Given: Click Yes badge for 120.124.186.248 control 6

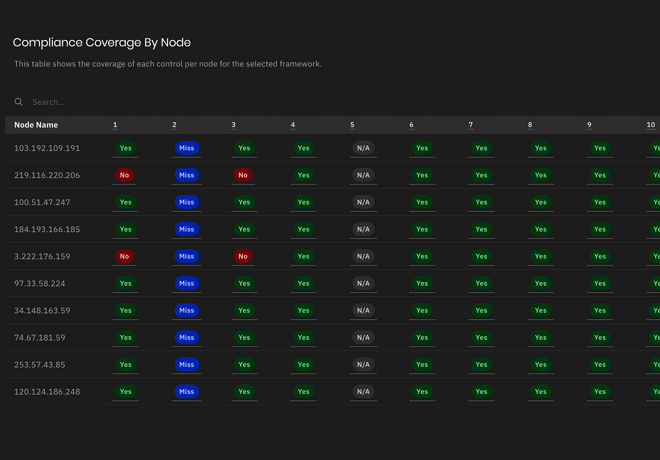Looking at the screenshot, I should click(x=422, y=392).
